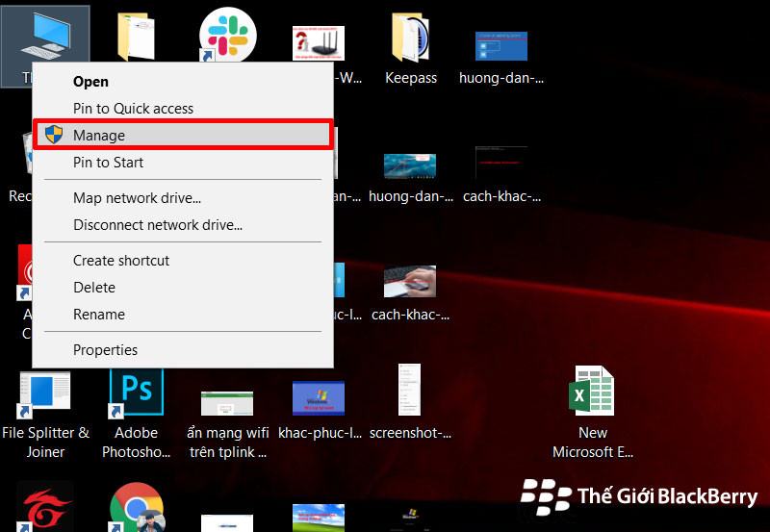
Task: Select Delete from the context menu
Action: 94,288
